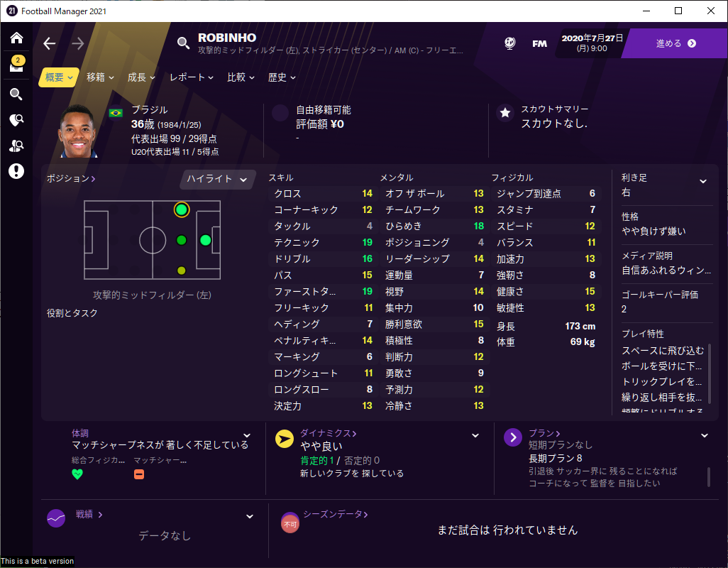
Task: Click the プラン panel scrollbar
Action: tap(709, 476)
